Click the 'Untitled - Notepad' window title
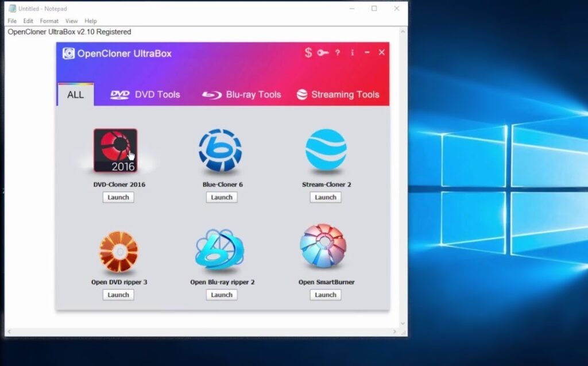This screenshot has height=366, width=588. (42, 8)
